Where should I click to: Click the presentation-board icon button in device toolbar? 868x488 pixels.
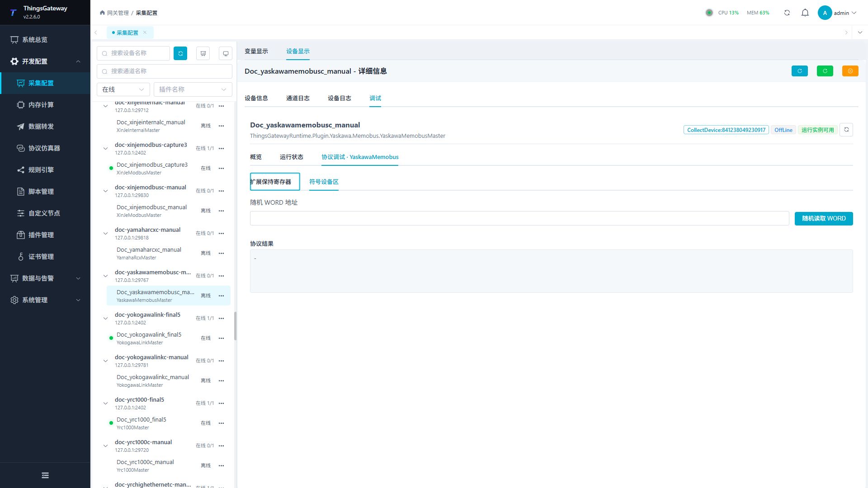203,53
